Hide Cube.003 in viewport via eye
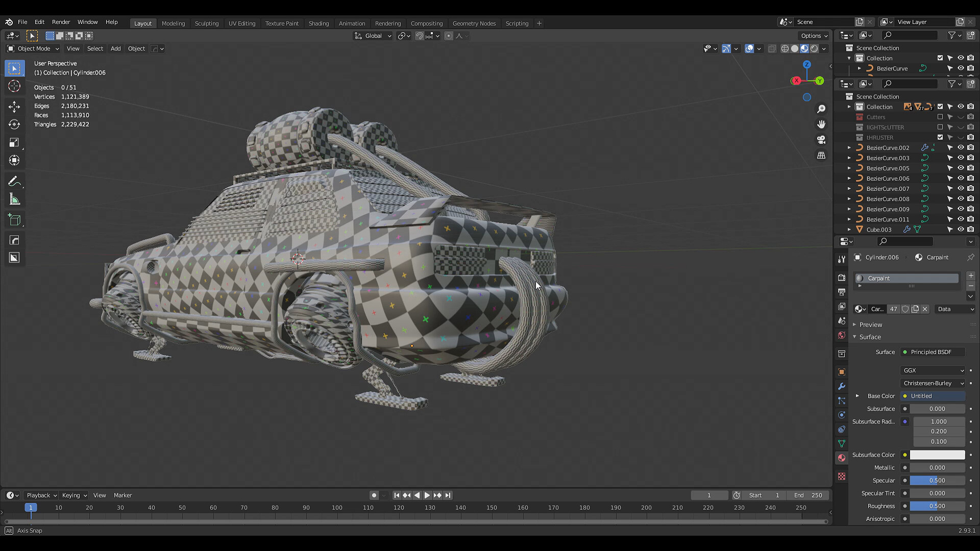This screenshot has height=551, width=980. pyautogui.click(x=960, y=229)
